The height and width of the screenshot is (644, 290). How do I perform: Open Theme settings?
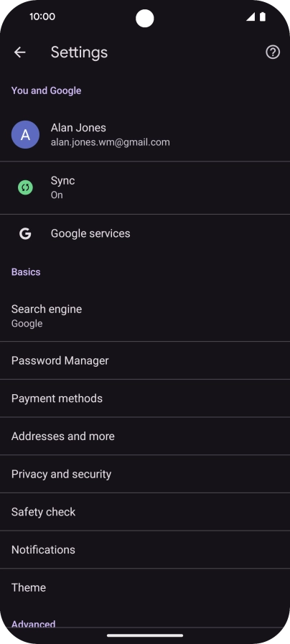pyautogui.click(x=145, y=587)
